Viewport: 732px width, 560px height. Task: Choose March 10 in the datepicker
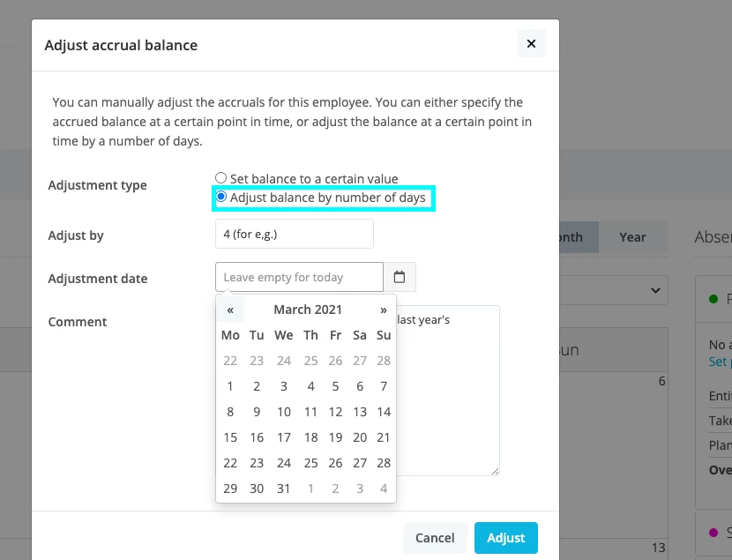pos(283,412)
